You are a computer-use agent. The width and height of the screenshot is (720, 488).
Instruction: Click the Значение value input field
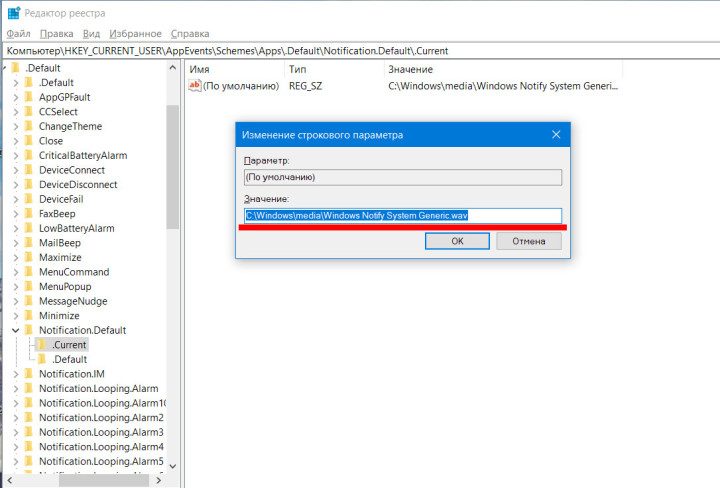pos(403,215)
